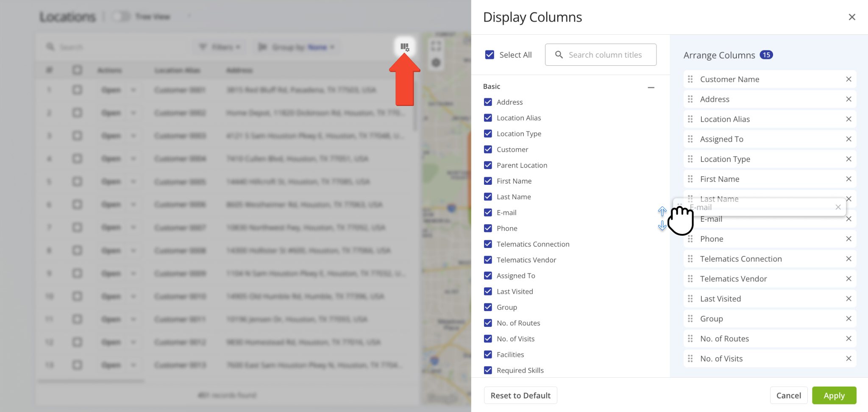This screenshot has width=868, height=412.
Task: Open the Group by dropdown
Action: (x=296, y=47)
